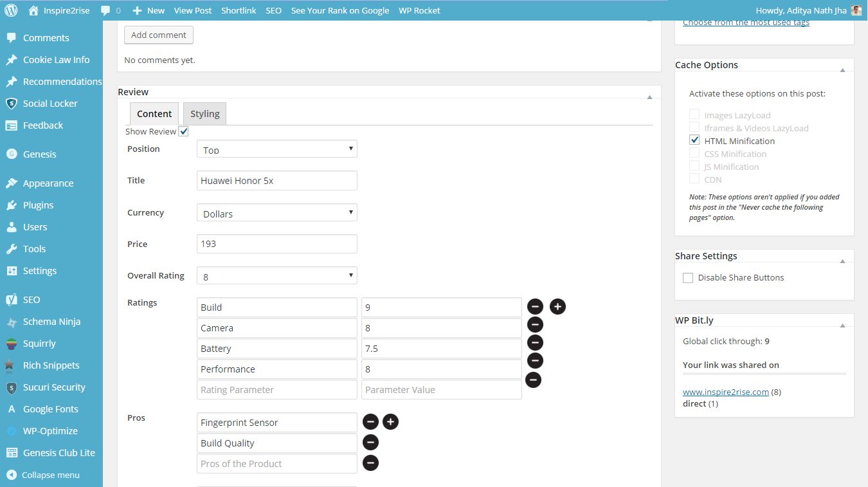
Task: Click the user avatar in the top right
Action: [856, 10]
